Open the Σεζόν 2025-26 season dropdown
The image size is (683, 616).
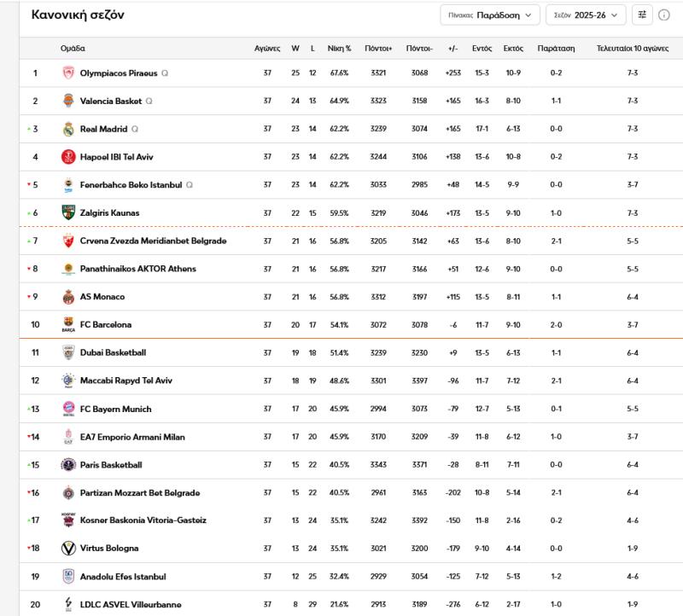click(585, 15)
